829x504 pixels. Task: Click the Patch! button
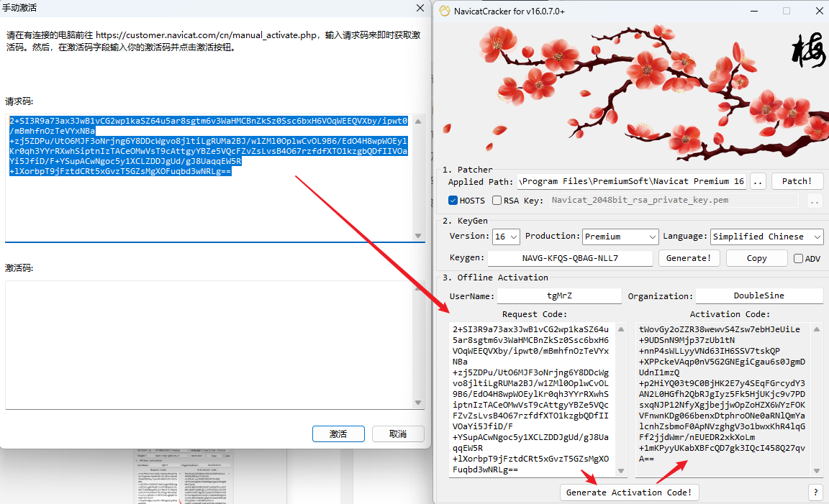tap(797, 181)
